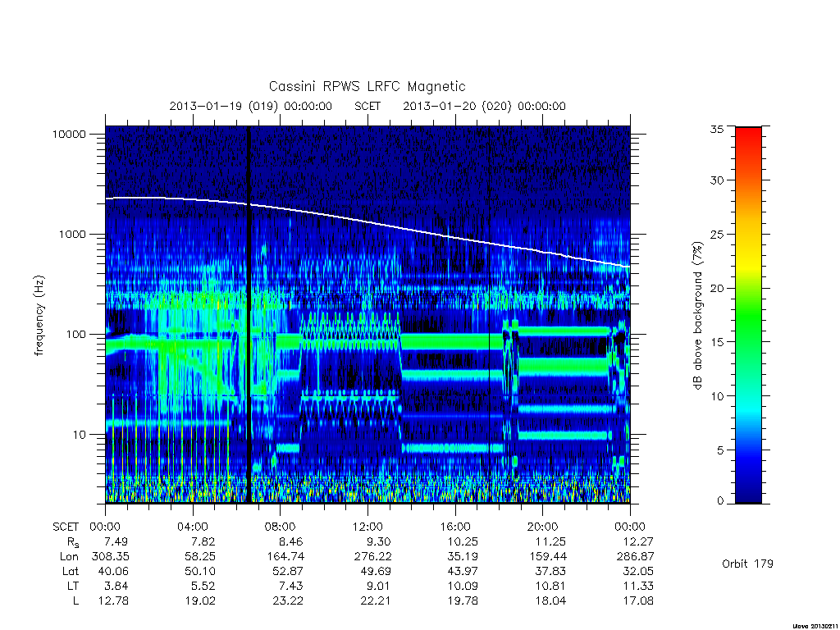Click the '20:00' time axis label

[x=543, y=527]
